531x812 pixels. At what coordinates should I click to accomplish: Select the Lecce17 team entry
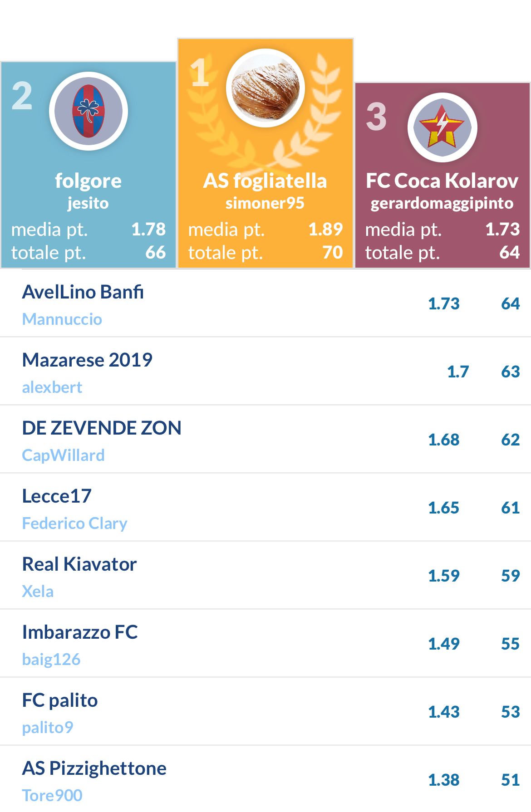tap(265, 507)
